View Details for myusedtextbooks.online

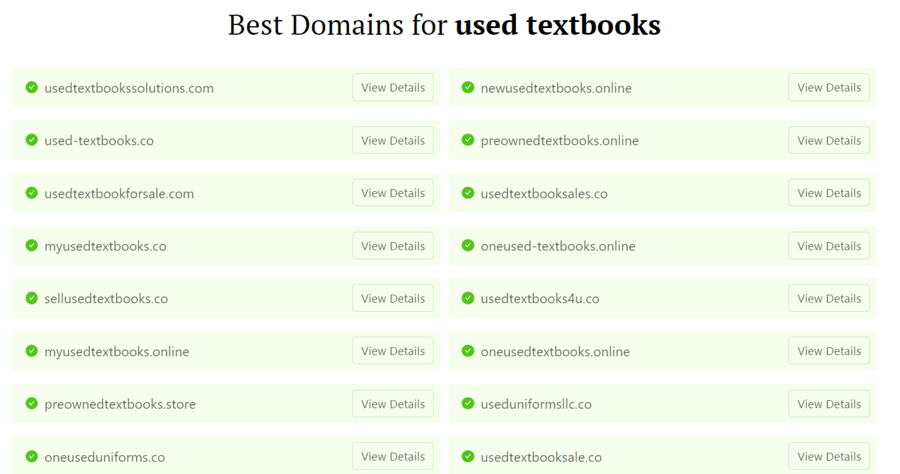tap(393, 351)
